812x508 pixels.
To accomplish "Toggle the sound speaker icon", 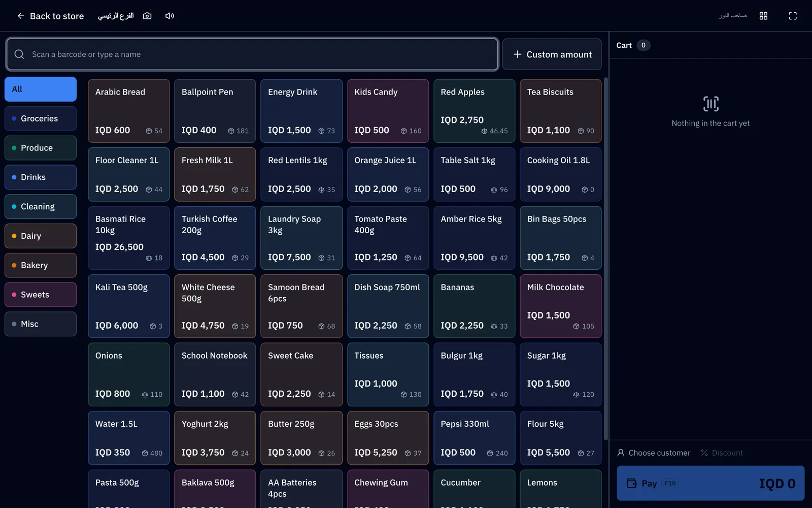I will (x=170, y=16).
